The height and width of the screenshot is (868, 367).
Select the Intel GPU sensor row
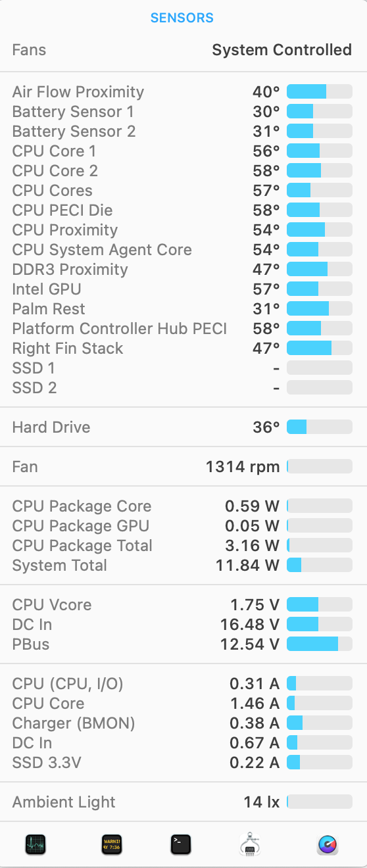(x=183, y=289)
